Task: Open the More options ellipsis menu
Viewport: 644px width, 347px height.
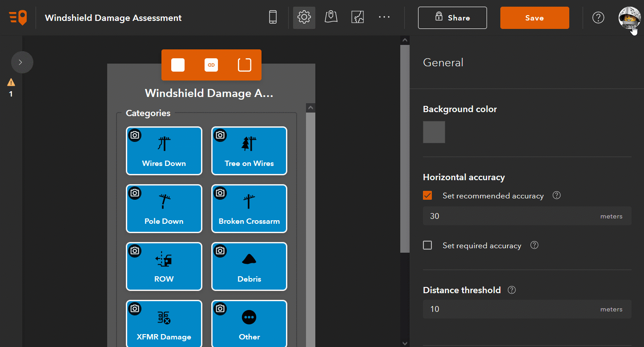Action: point(384,17)
